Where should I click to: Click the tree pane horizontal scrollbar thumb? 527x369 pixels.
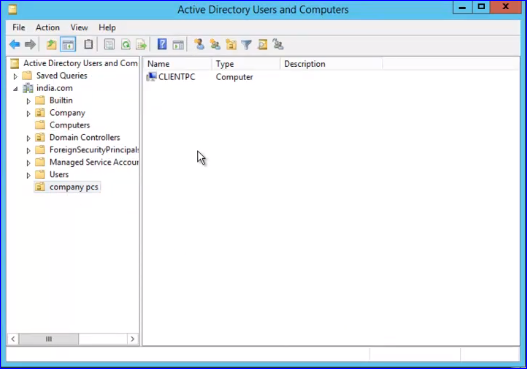49,339
